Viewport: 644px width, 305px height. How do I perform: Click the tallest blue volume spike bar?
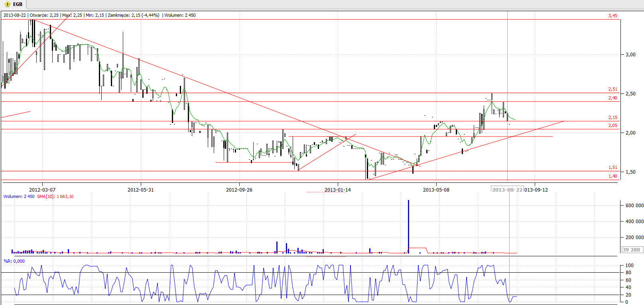pos(408,226)
